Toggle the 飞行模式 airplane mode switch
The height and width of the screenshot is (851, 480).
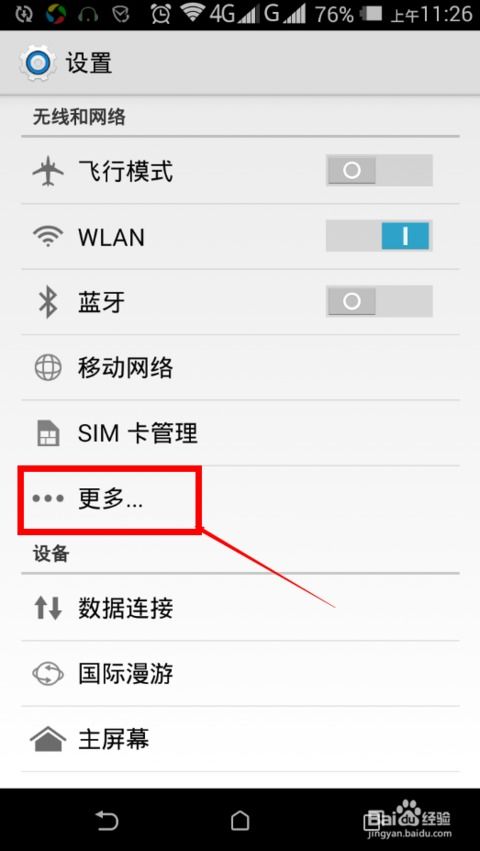pyautogui.click(x=379, y=171)
